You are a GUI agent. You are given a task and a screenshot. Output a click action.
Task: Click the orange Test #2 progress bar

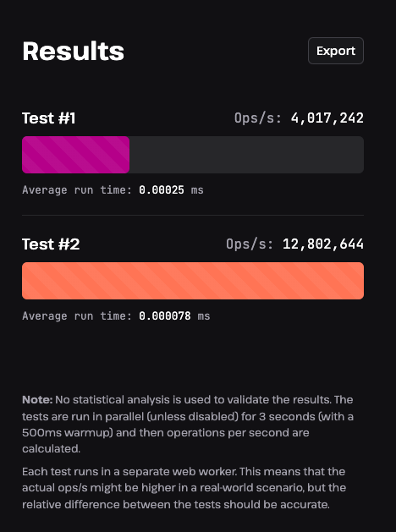tap(193, 281)
